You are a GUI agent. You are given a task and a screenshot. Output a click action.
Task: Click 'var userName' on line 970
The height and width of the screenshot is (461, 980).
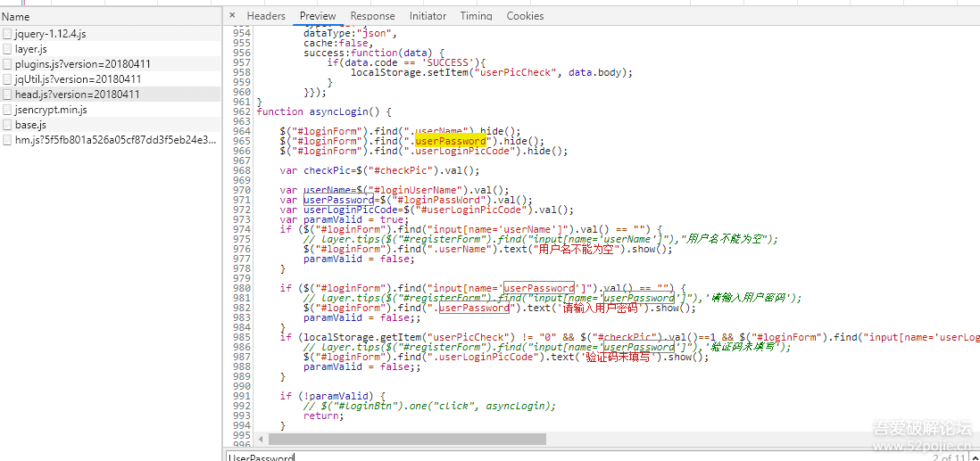pos(316,190)
